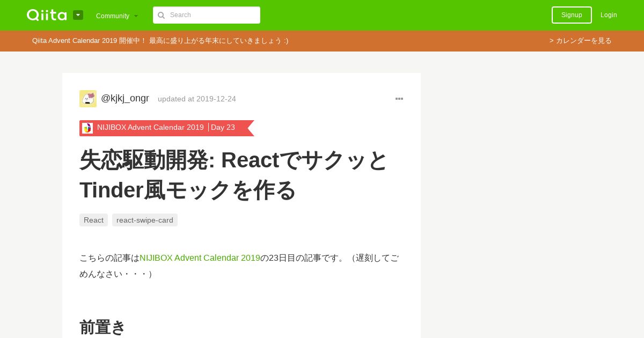Click the article title heading
Viewport: 644px width, 338px height.
[233, 175]
